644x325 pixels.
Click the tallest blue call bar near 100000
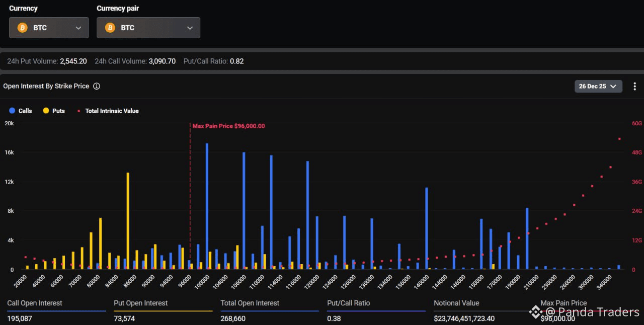point(207,206)
